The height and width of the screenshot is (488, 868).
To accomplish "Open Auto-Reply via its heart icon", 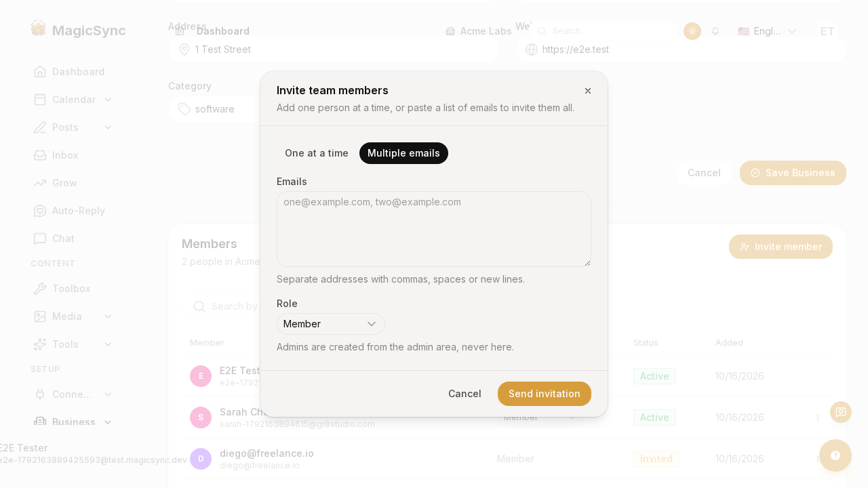I will [40, 211].
